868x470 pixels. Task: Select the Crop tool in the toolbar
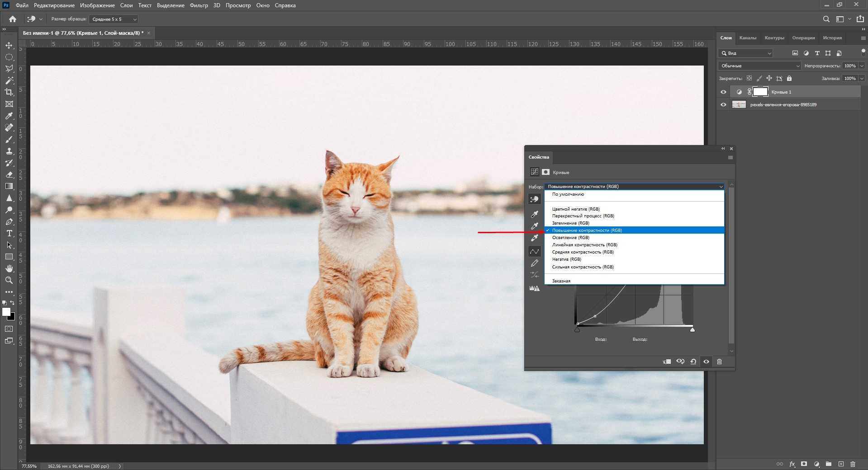9,92
